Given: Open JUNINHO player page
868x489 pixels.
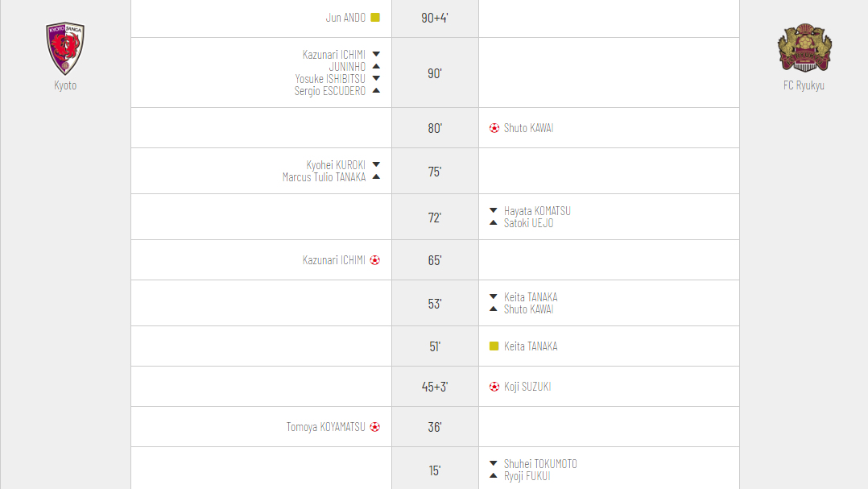Looking at the screenshot, I should [x=347, y=67].
